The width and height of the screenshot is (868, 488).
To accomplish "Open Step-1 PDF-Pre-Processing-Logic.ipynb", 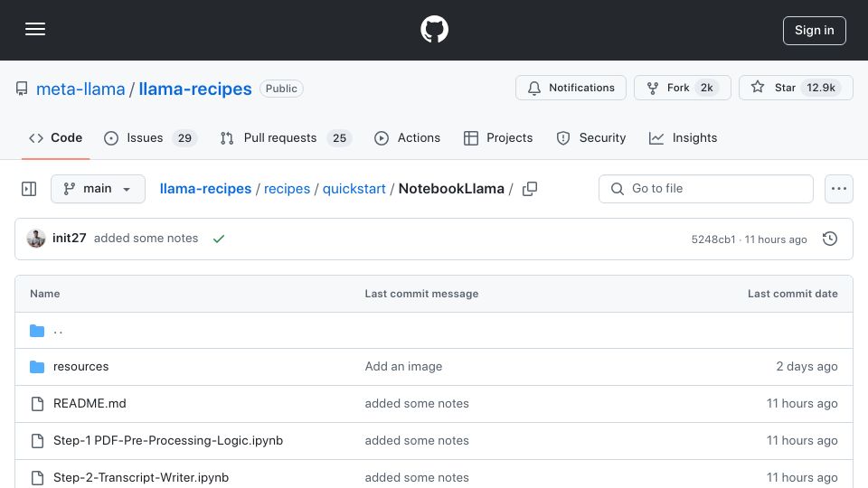I will coord(168,440).
